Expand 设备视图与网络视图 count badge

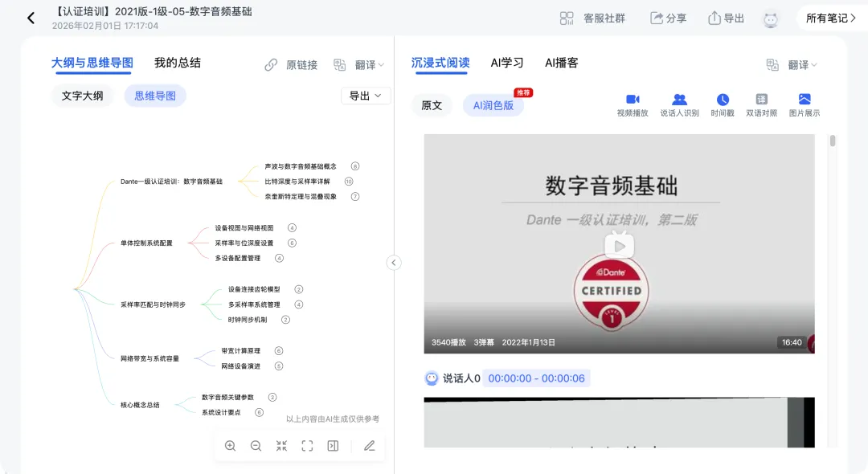tap(293, 228)
